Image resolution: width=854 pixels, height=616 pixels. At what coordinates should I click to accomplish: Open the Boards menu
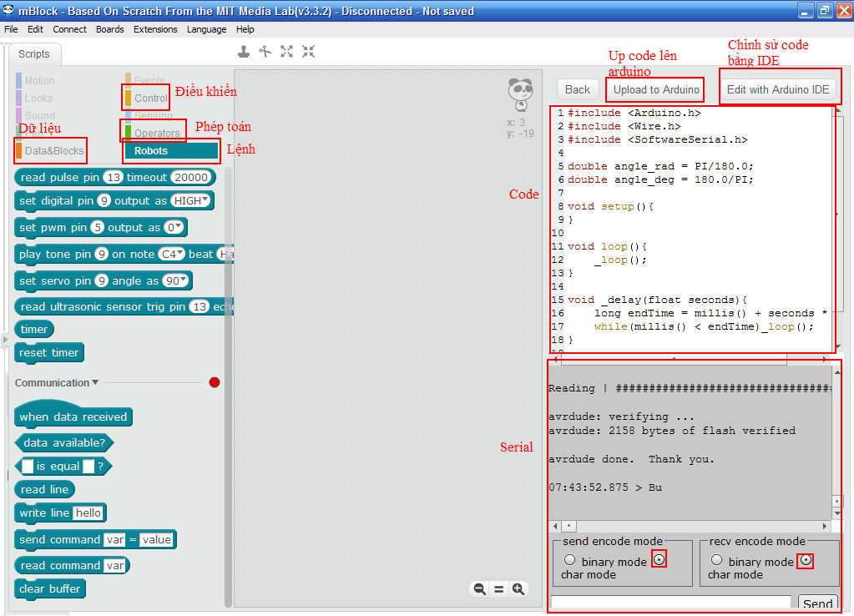(x=109, y=29)
